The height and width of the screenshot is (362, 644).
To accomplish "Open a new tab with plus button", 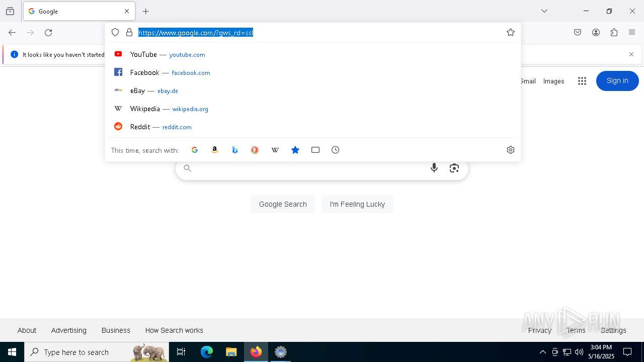I will 146,11.
